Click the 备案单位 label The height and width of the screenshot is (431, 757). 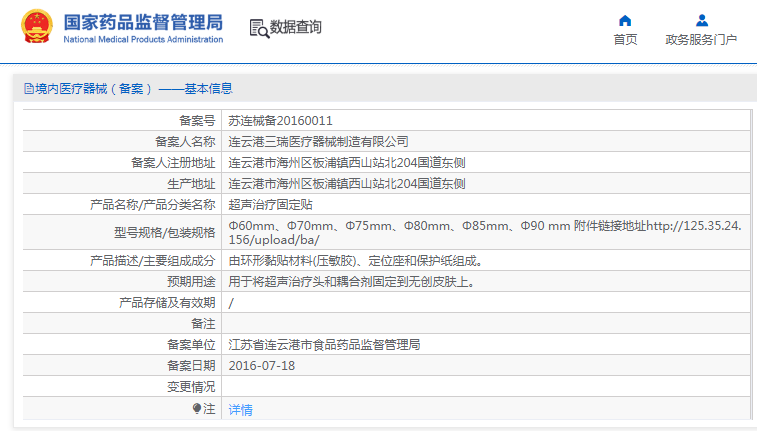[x=191, y=345]
